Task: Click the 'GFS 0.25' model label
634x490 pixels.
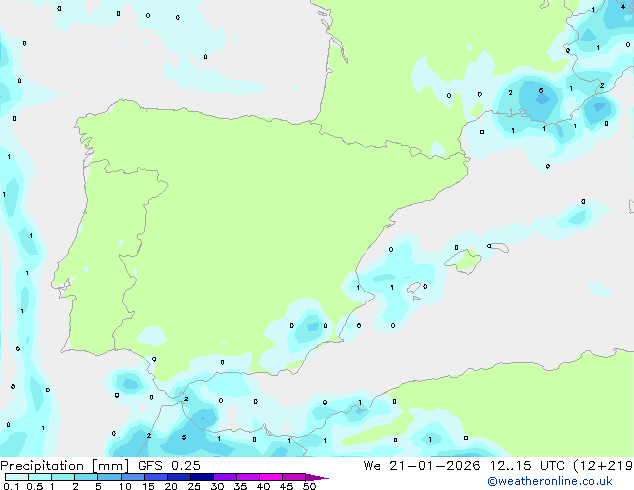Action: (169, 466)
